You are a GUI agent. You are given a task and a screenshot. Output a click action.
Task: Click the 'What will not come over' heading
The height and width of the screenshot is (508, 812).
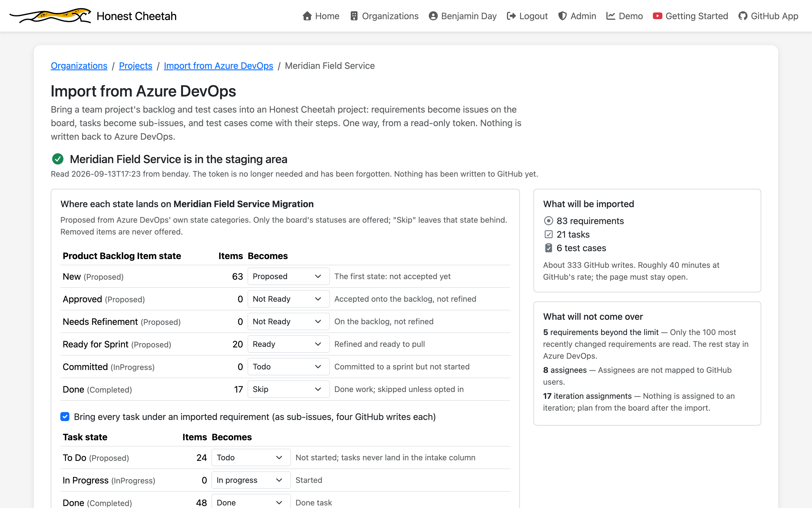[593, 316]
